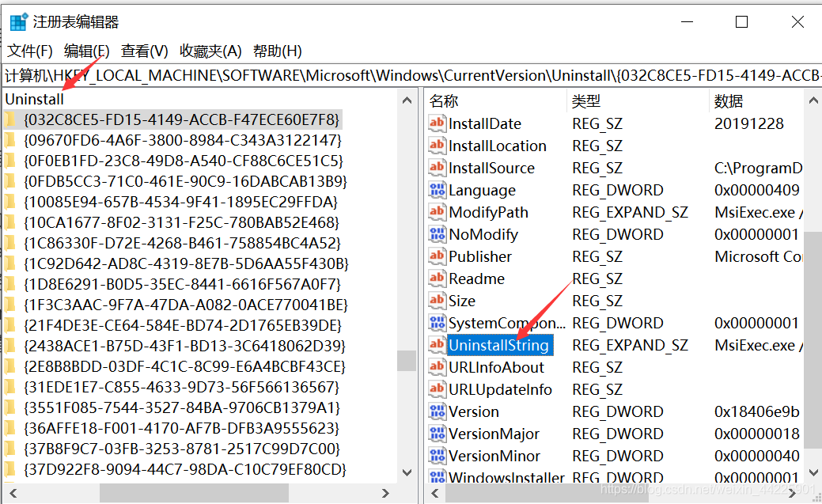Click the string icon beside InstallDate
The image size is (822, 504).
[438, 123]
